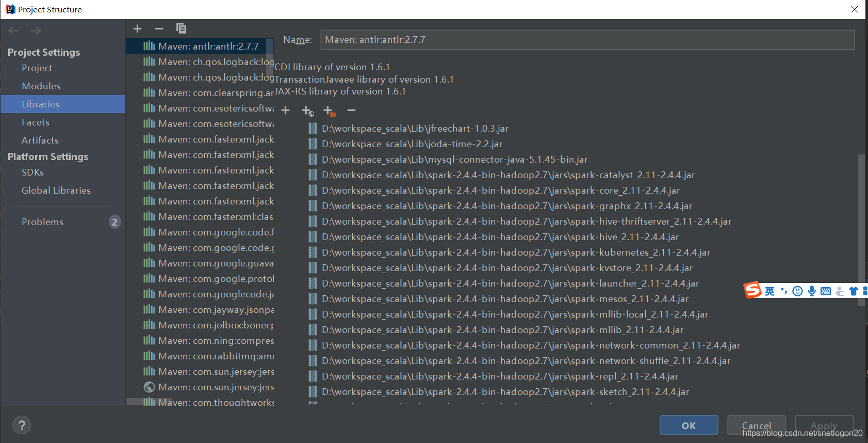This screenshot has height=443, width=868.
Task: Add classes to library with plus
Action: [x=285, y=110]
